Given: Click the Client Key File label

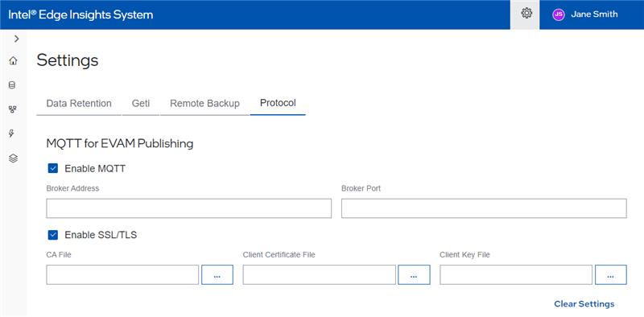Looking at the screenshot, I should coord(464,254).
